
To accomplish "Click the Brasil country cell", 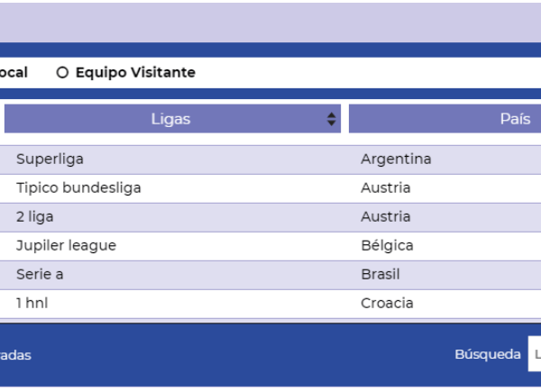I will (380, 275).
